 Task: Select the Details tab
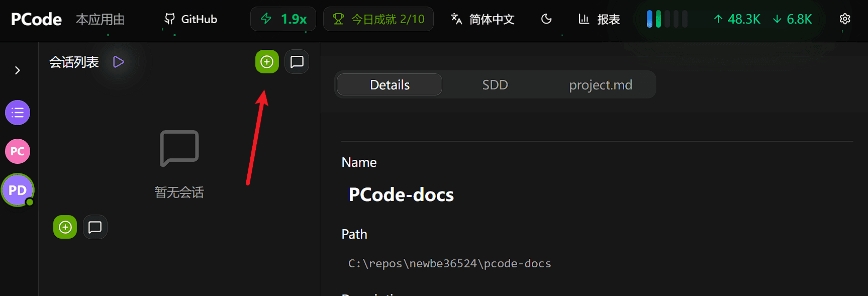coord(390,85)
